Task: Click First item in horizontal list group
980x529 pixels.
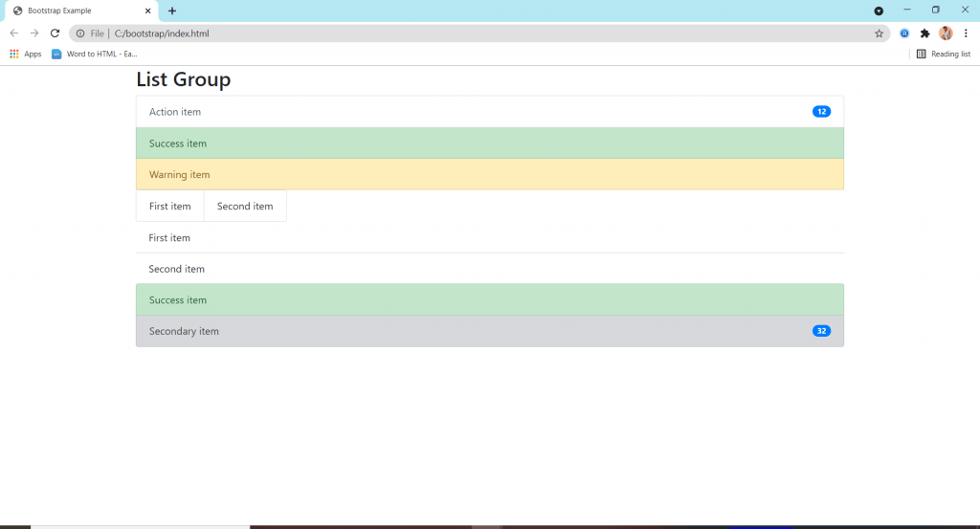Action: pyautogui.click(x=170, y=206)
